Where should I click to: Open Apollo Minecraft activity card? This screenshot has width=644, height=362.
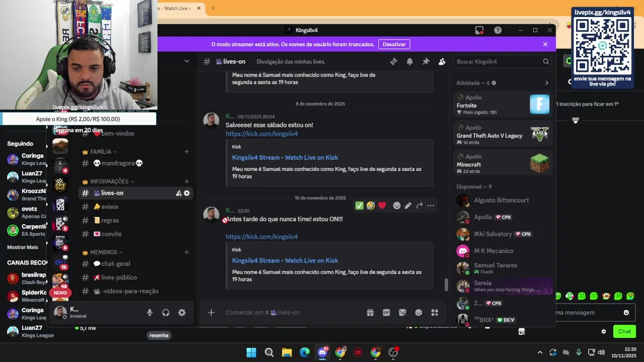tap(503, 163)
